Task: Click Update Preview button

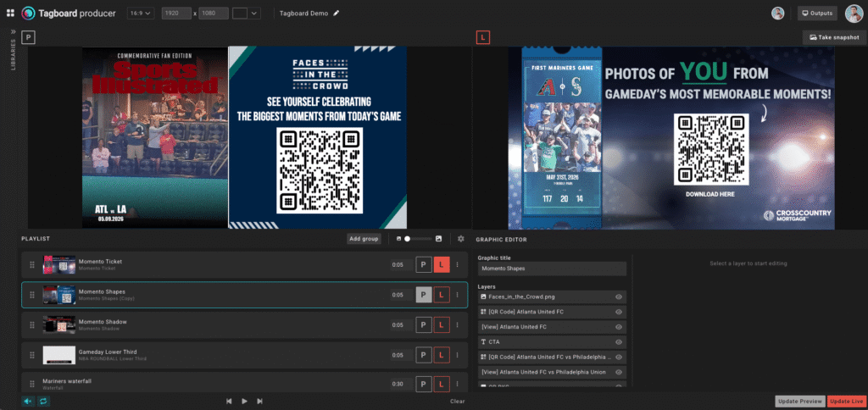Action: click(x=800, y=402)
